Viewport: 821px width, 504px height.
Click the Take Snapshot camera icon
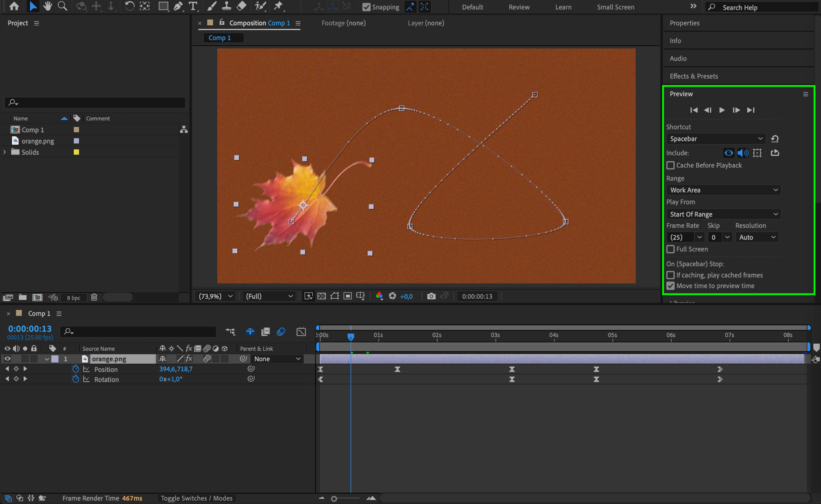pyautogui.click(x=431, y=296)
